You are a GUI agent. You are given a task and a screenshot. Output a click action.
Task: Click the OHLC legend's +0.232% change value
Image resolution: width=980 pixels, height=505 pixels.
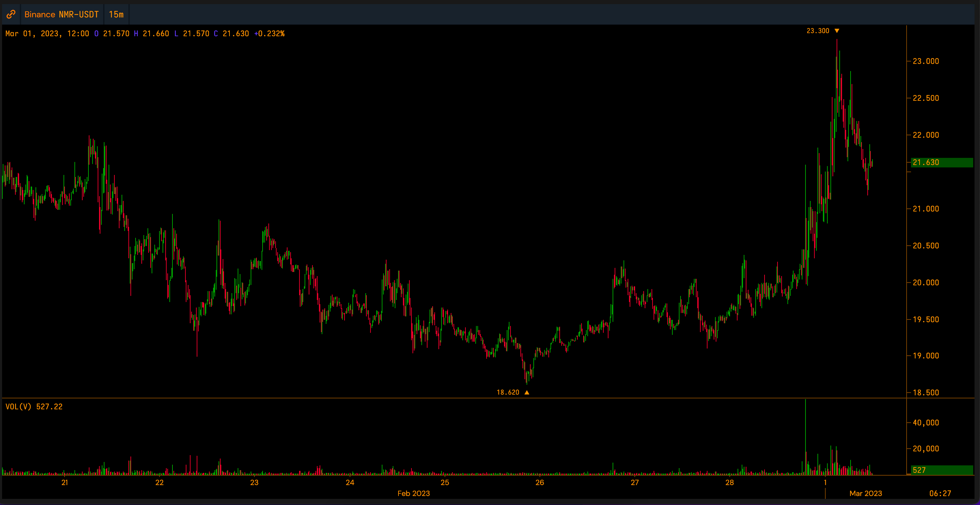click(269, 33)
